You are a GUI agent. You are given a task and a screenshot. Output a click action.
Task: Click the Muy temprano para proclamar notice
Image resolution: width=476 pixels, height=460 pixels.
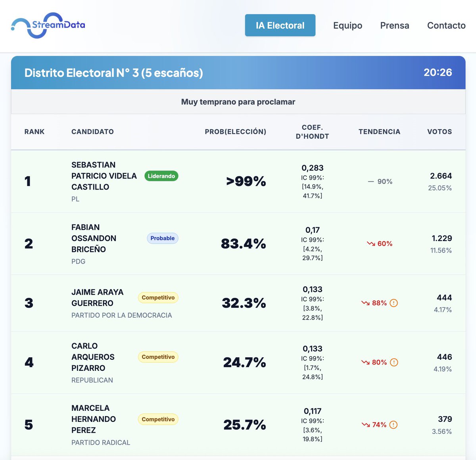pos(238,102)
